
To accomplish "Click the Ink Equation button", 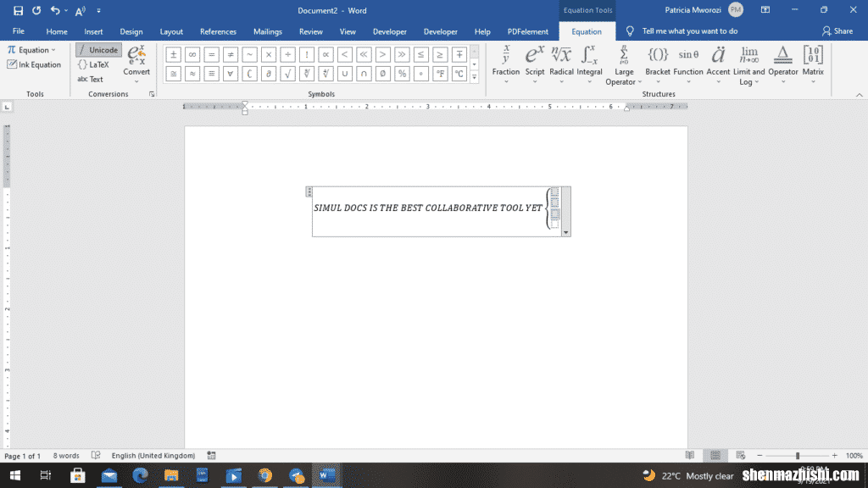I will (34, 64).
